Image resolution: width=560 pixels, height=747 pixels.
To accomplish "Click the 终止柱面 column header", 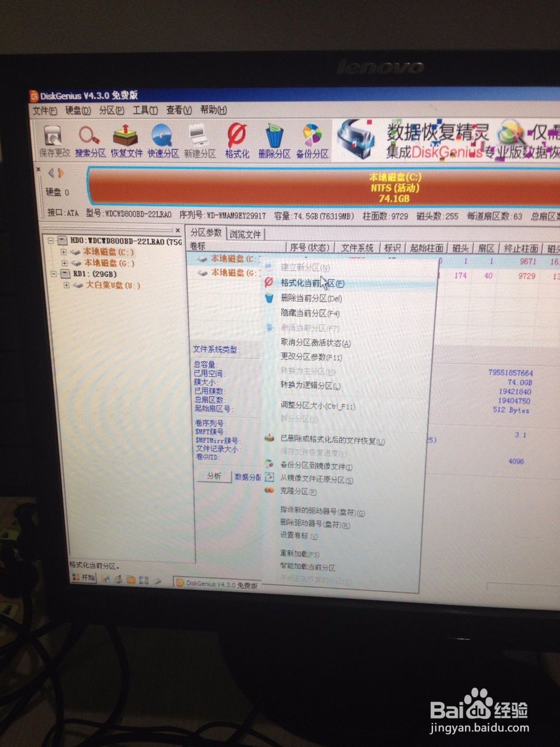I will click(521, 248).
